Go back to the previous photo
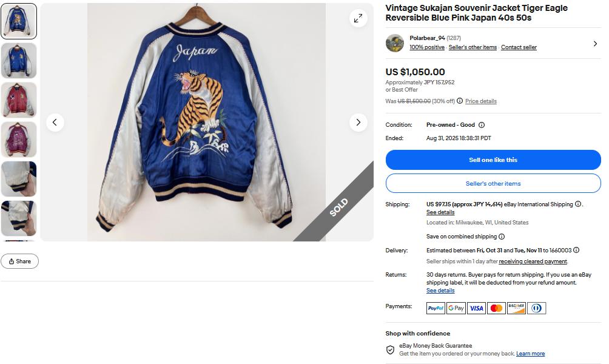Viewport: 609px width, 364px height. 55,123
